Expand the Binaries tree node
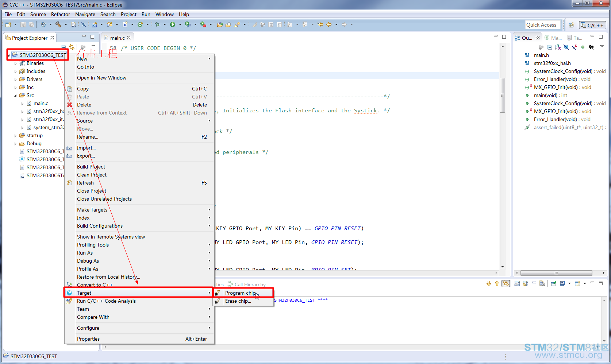611x364 pixels. pos(15,63)
